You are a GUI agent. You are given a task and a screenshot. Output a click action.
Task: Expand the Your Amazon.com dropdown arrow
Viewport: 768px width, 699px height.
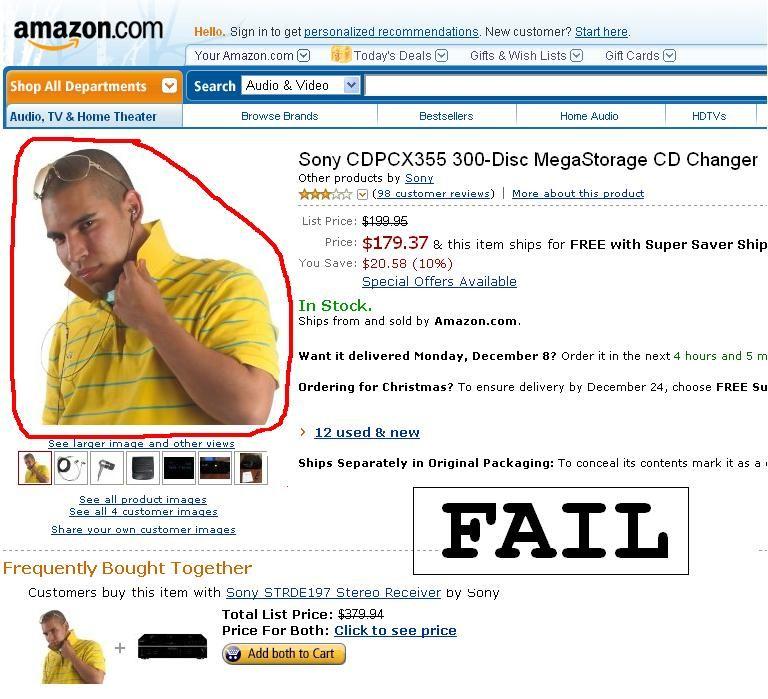coord(304,55)
